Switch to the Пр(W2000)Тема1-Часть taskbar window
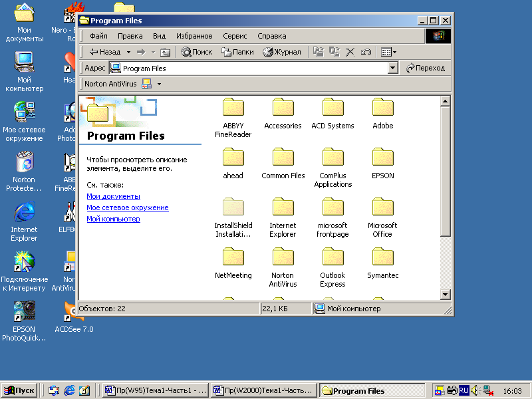The height and width of the screenshot is (399, 532). (x=263, y=390)
